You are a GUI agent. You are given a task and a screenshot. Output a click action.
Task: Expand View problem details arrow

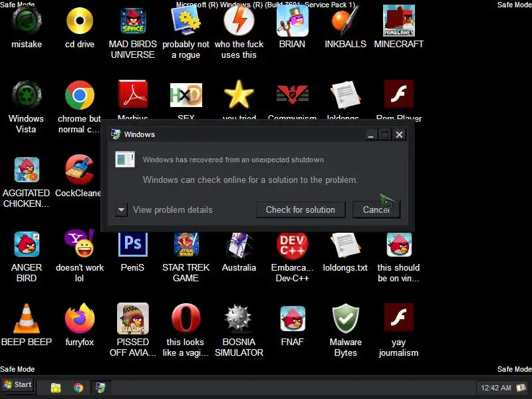pos(121,209)
